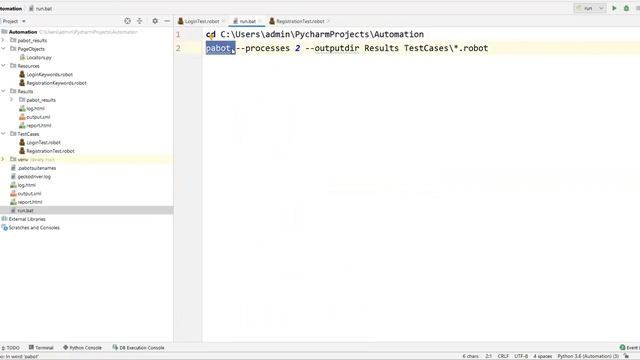Expand the pabot_results top folder
The width and height of the screenshot is (640, 360).
click(3, 40)
